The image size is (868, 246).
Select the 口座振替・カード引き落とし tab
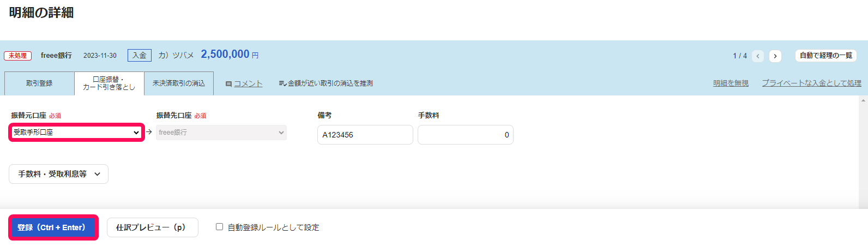(x=109, y=83)
